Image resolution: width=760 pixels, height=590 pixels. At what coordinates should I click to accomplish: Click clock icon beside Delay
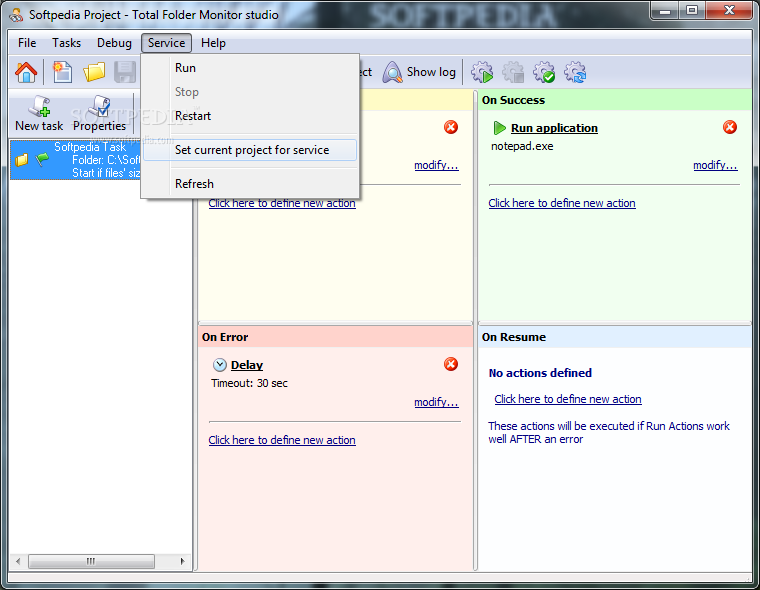coord(220,365)
